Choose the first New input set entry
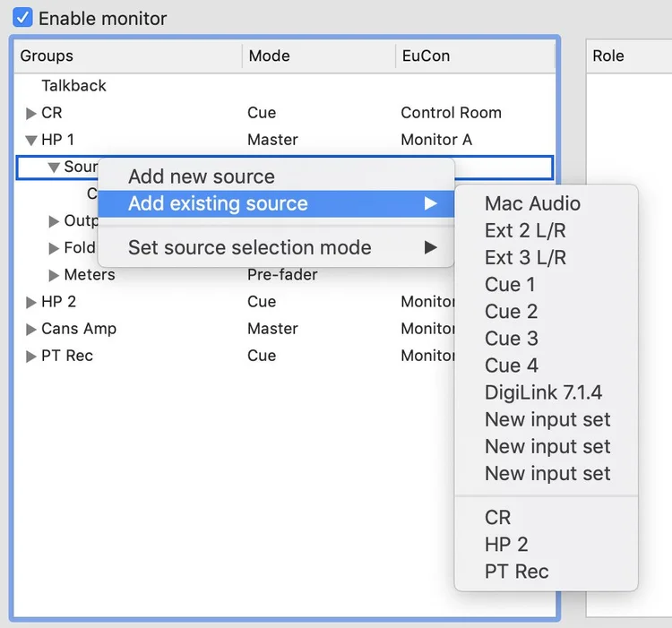The image size is (672, 628). [x=546, y=419]
